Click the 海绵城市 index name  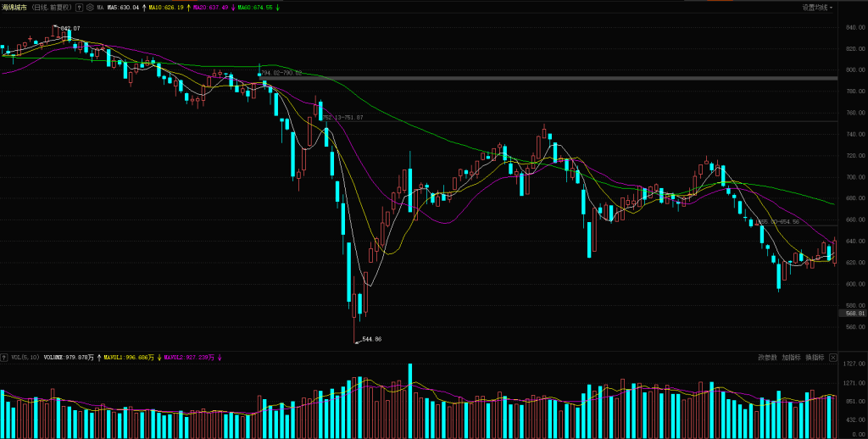pos(14,8)
